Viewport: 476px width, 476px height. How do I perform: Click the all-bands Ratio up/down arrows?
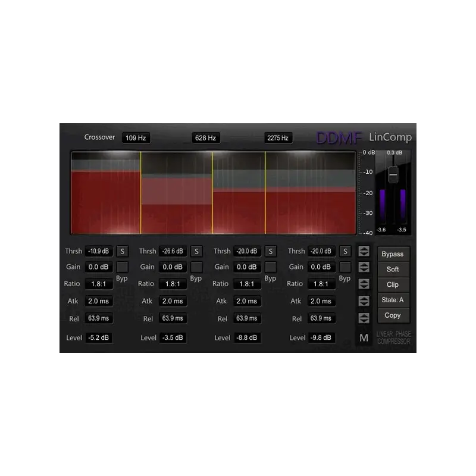[x=364, y=284]
